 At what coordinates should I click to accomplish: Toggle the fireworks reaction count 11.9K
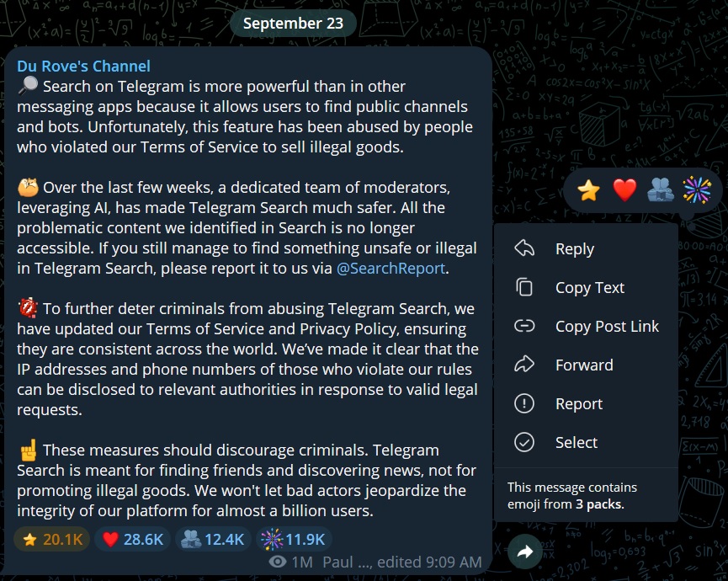(x=294, y=539)
